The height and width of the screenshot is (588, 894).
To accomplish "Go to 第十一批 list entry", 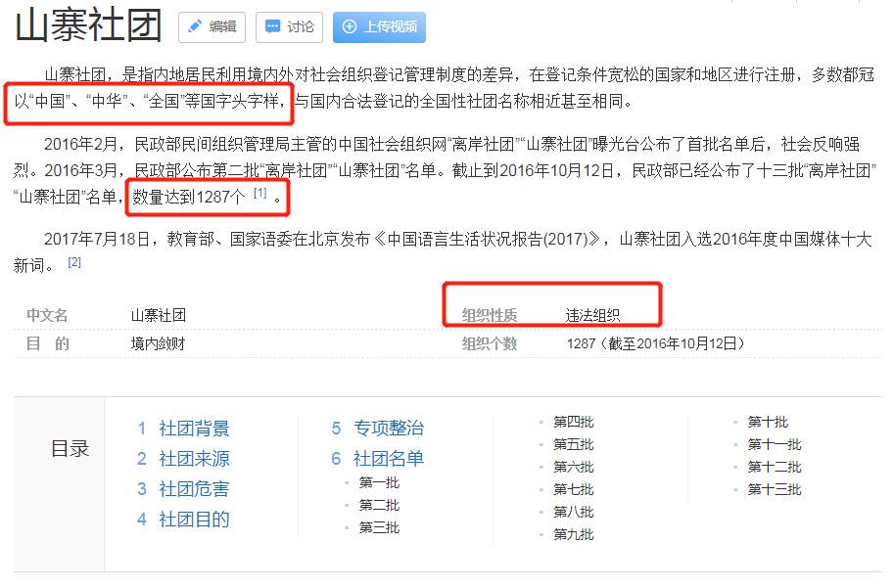I will (775, 444).
